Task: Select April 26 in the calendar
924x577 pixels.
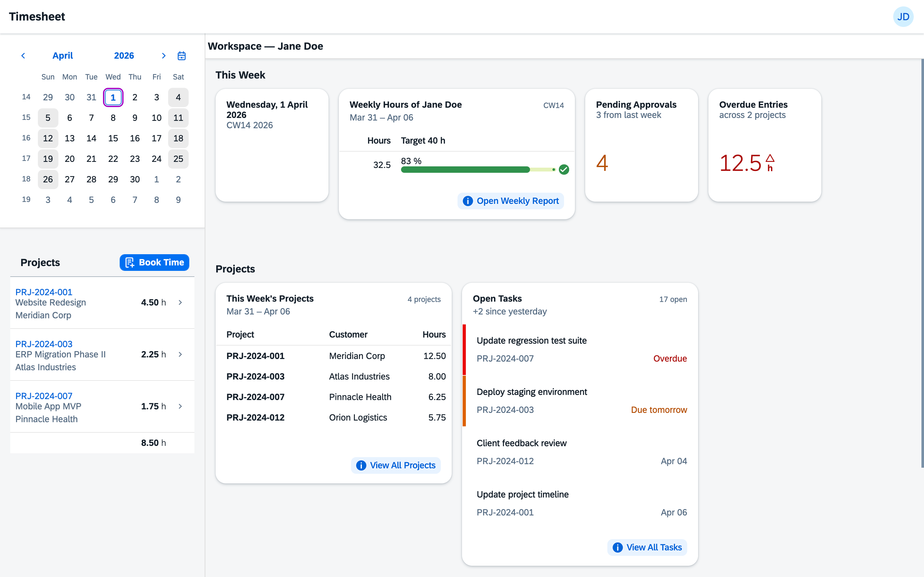Action: click(x=48, y=180)
